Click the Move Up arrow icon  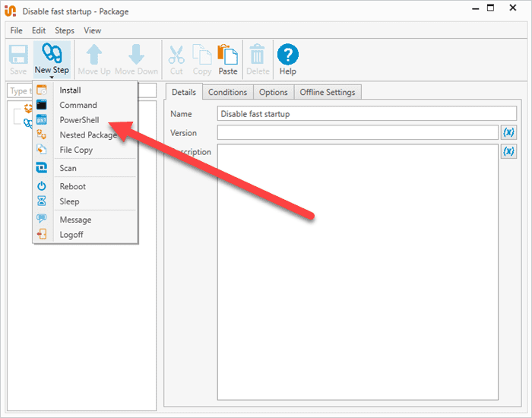point(94,54)
